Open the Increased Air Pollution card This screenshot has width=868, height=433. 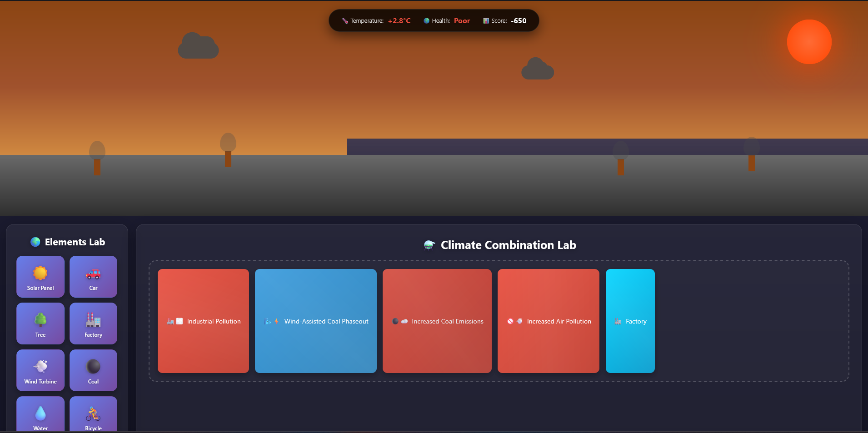(548, 321)
